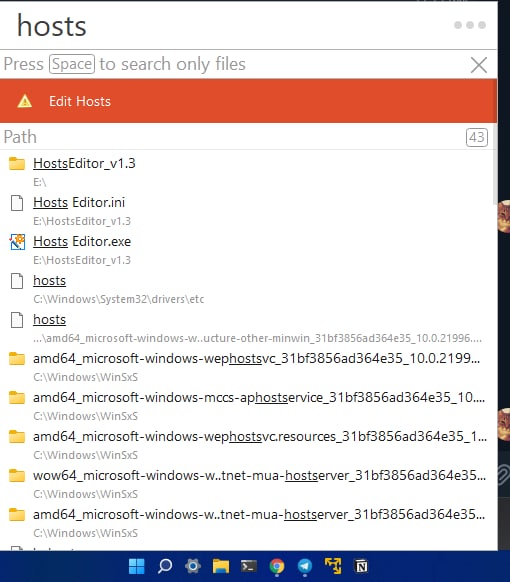Open amd64 wephostsvc.resources folder result
The width and height of the screenshot is (510, 582).
[246, 444]
